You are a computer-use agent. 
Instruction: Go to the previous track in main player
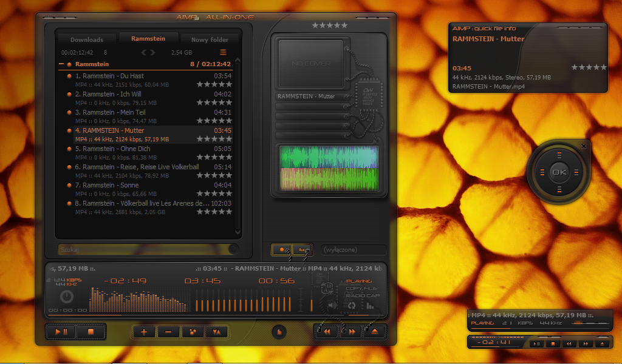(x=327, y=331)
